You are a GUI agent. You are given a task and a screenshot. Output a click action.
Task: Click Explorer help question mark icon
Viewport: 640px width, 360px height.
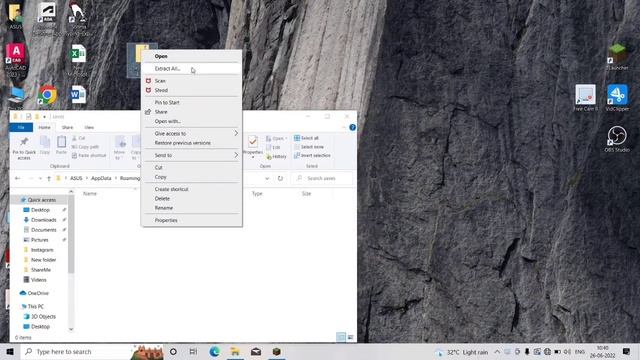coord(353,127)
